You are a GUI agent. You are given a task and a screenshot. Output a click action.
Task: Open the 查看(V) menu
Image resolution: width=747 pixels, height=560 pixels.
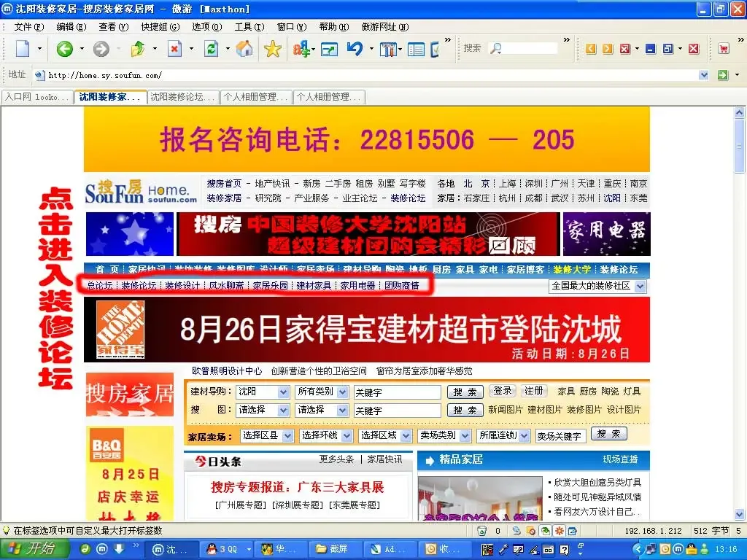click(x=114, y=27)
